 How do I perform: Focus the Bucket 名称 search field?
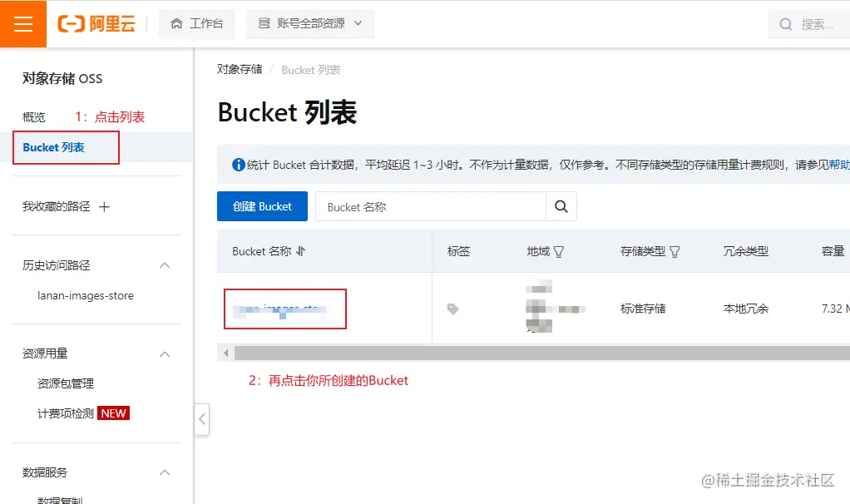[x=431, y=206]
